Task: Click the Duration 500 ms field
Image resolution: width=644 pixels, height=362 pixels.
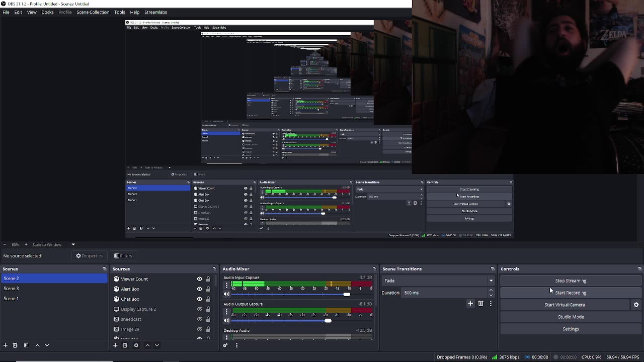Action: (444, 293)
